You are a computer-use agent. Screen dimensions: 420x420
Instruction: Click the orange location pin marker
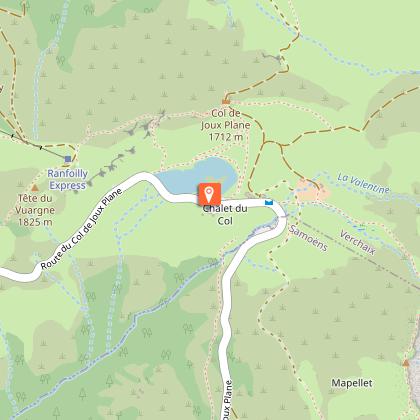click(x=209, y=194)
